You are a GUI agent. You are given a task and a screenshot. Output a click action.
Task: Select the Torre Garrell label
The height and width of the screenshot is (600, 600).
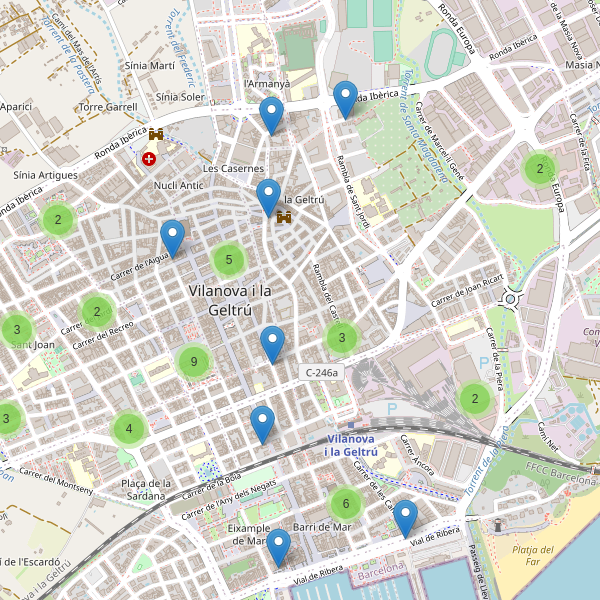108,107
